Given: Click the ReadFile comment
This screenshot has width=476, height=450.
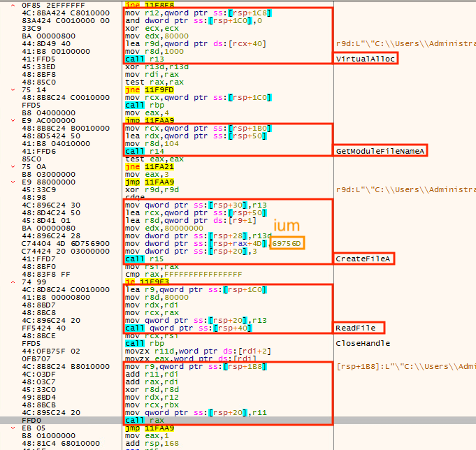Looking at the screenshot, I should pyautogui.click(x=356, y=328).
